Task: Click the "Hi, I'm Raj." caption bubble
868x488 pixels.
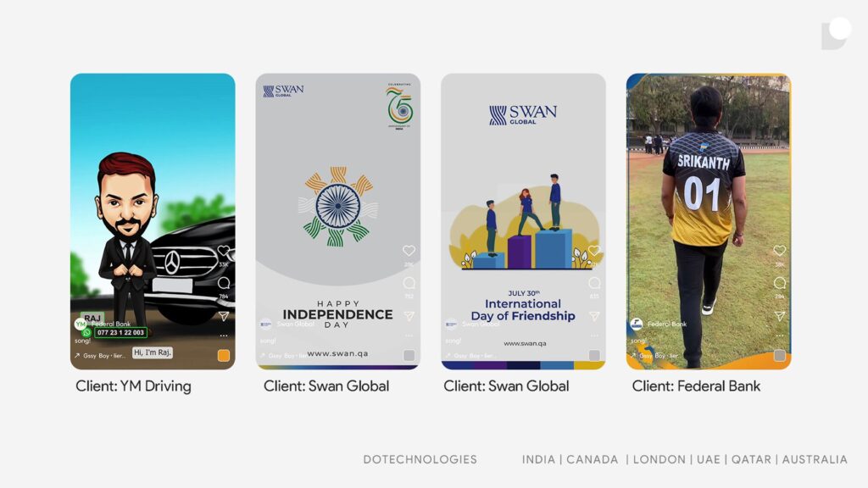Action: pos(153,352)
